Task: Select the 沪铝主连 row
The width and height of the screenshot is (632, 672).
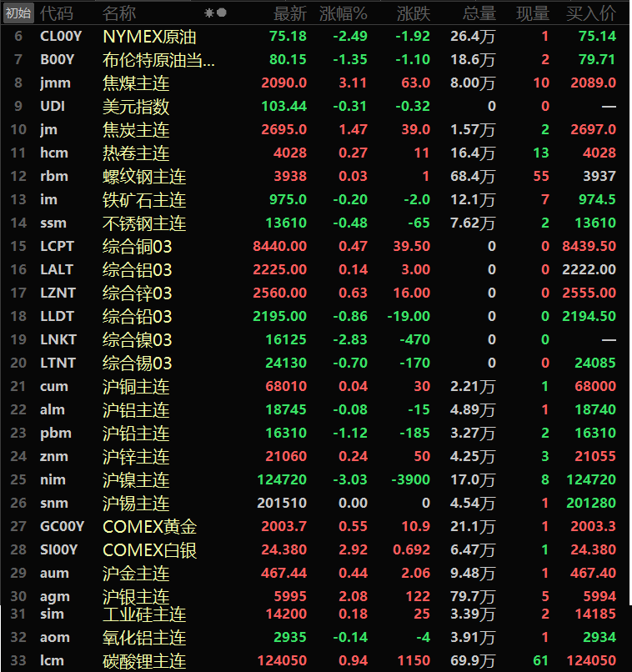Action: click(x=316, y=410)
